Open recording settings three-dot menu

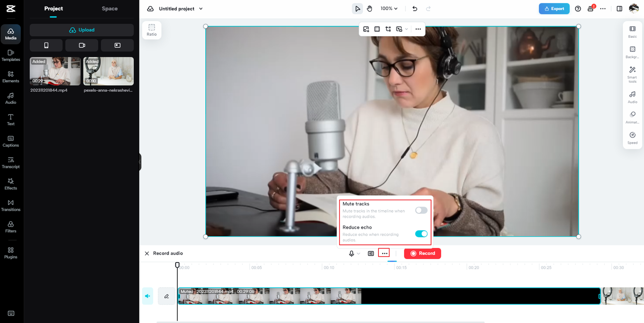[384, 253]
